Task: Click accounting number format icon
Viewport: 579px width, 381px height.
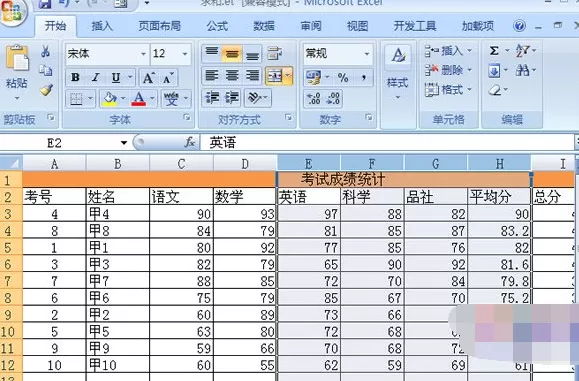Action: 314,77
